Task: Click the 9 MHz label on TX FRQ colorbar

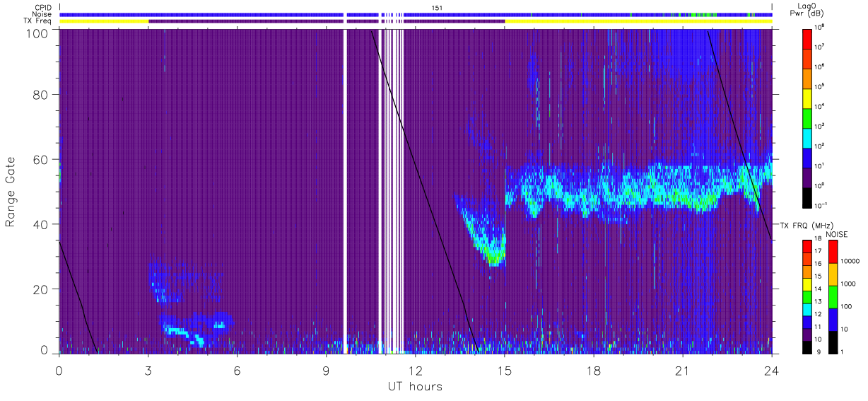Action: (x=819, y=352)
